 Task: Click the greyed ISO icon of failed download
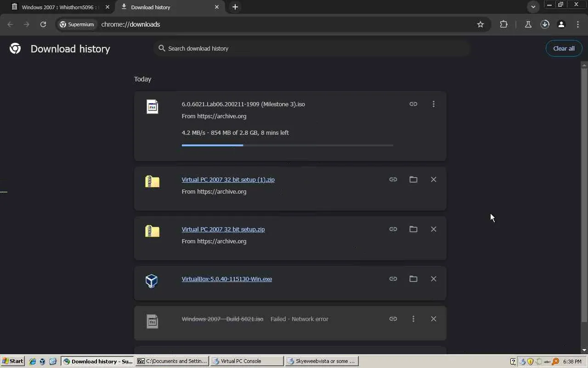click(x=152, y=321)
